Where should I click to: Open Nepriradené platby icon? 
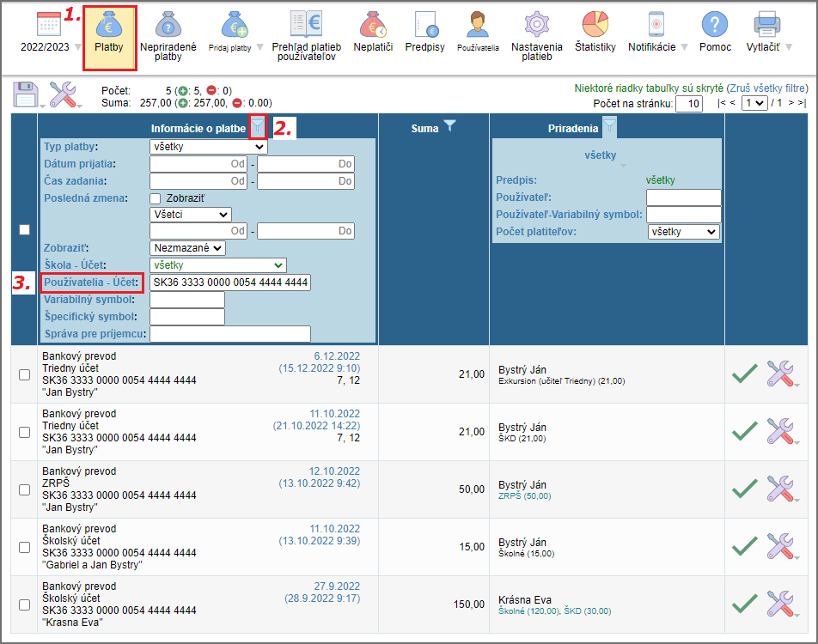168,24
